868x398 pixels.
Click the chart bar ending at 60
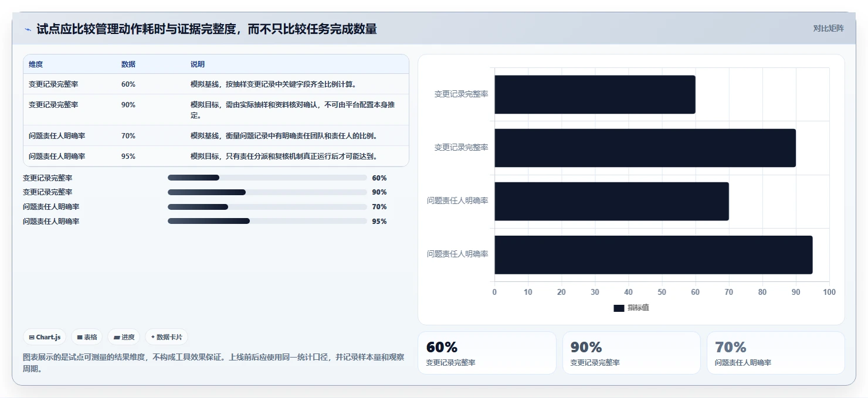tap(595, 94)
